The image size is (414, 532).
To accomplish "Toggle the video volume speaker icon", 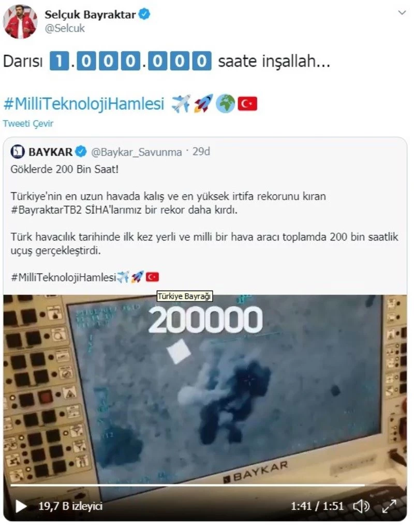I will click(x=361, y=506).
